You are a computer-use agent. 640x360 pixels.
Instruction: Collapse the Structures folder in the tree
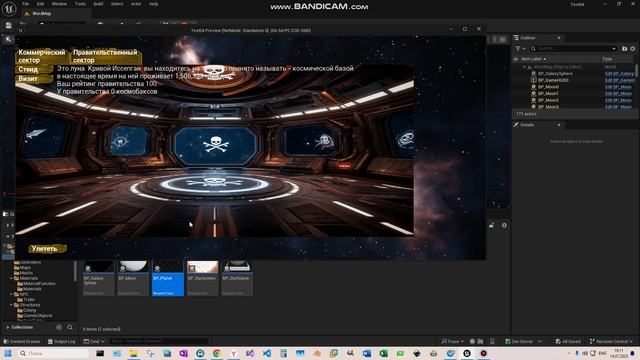pyautogui.click(x=11, y=305)
